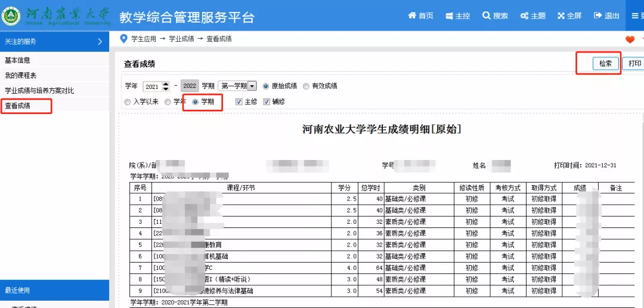Switch to 全屏 fullscreen mode
The width and height of the screenshot is (644, 308).
click(x=569, y=16)
